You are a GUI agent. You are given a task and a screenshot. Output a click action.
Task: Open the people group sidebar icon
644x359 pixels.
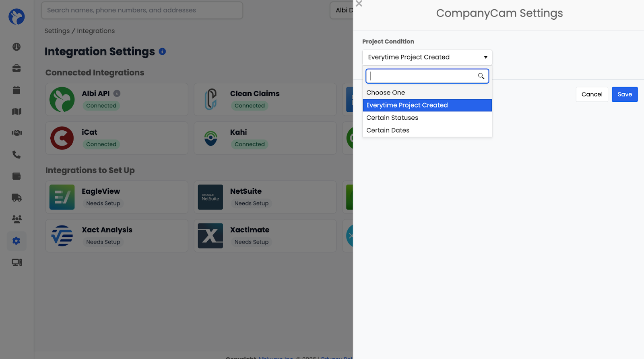tap(17, 219)
